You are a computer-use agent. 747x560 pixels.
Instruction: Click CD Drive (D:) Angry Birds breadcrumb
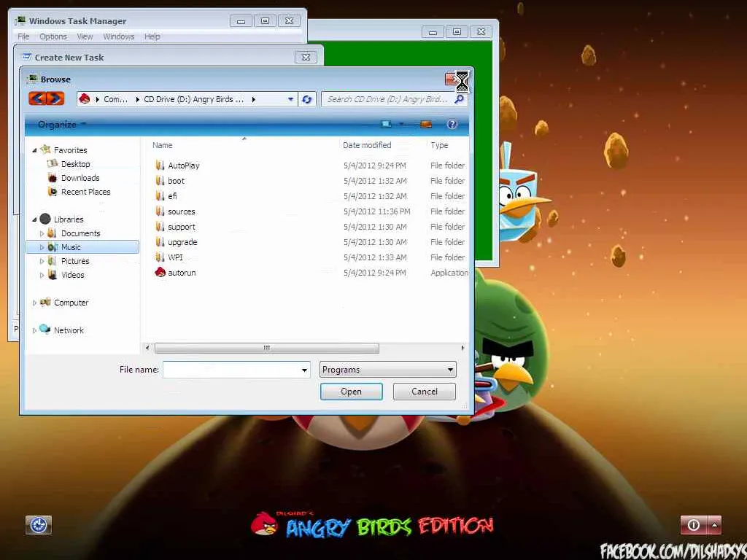click(x=193, y=99)
